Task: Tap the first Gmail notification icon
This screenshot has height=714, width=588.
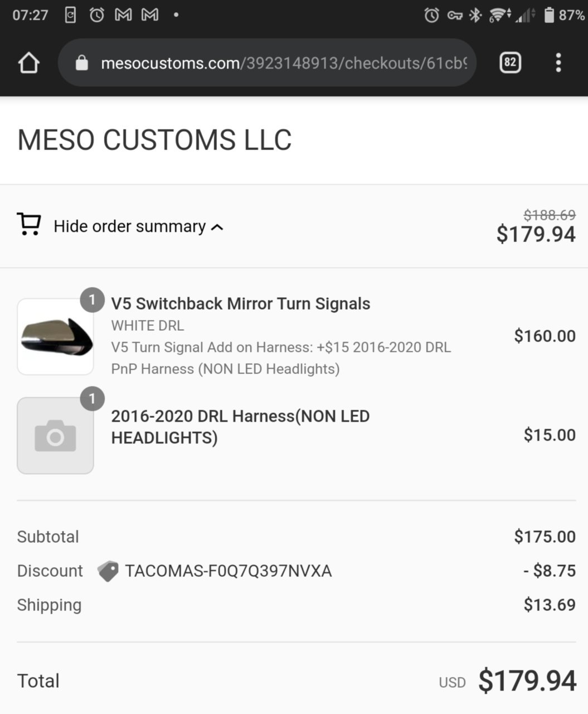Action: (123, 15)
